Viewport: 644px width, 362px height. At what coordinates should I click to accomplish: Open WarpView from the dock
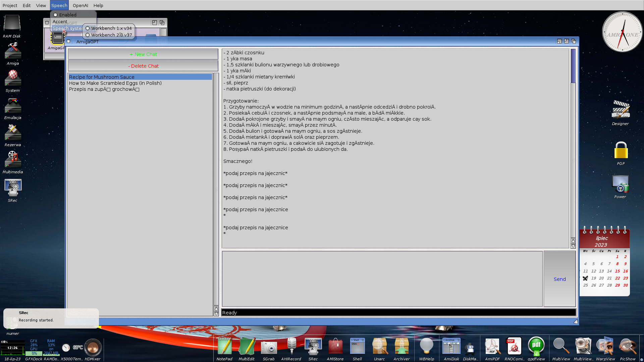pyautogui.click(x=605, y=346)
